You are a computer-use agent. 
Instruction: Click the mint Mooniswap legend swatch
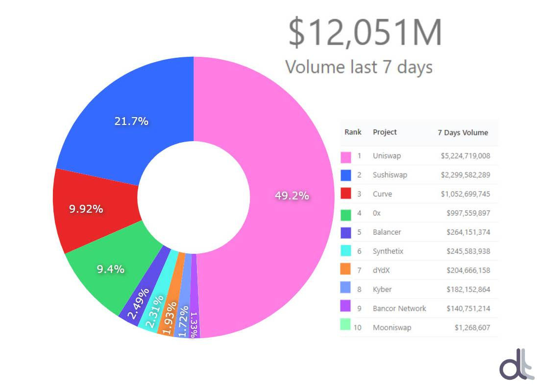(x=345, y=324)
